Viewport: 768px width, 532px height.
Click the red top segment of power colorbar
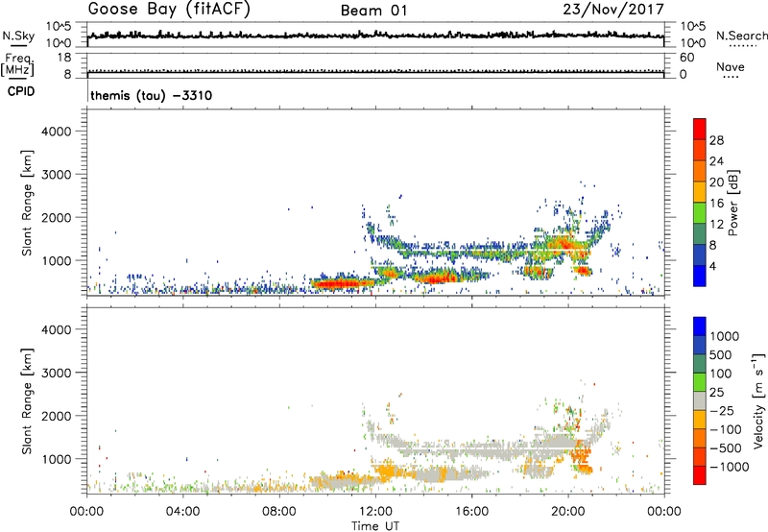tap(700, 130)
